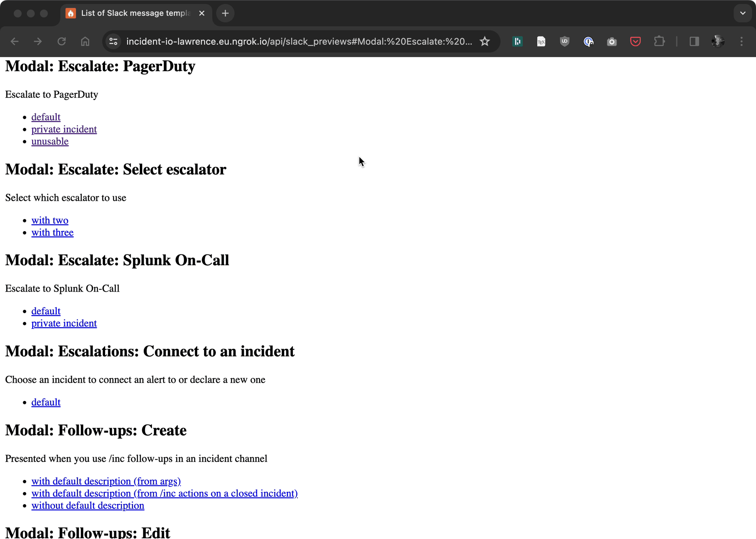Open the Extensions puzzle icon
The image size is (756, 539).
(659, 42)
